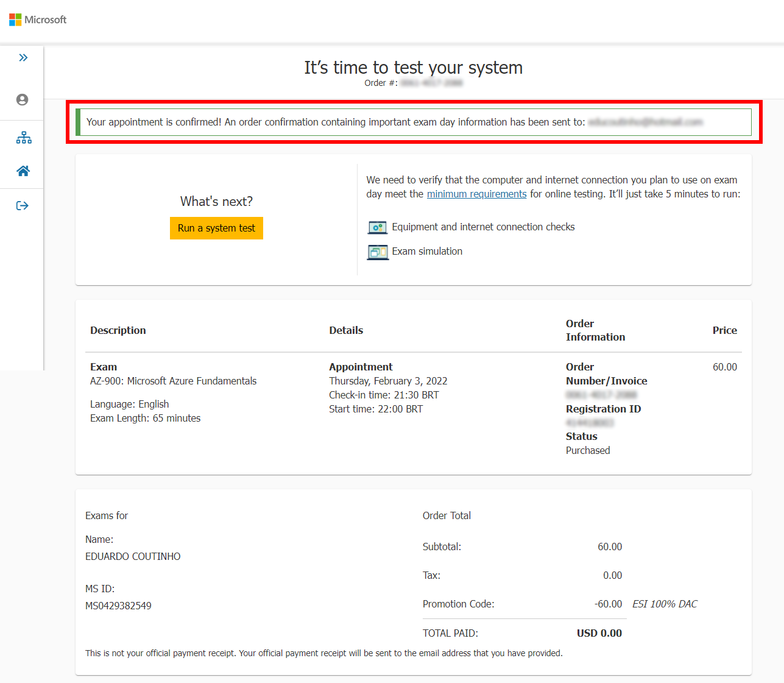Select the MS ID value MS0429382549
Screen dimensions: 784x683
[x=118, y=606]
